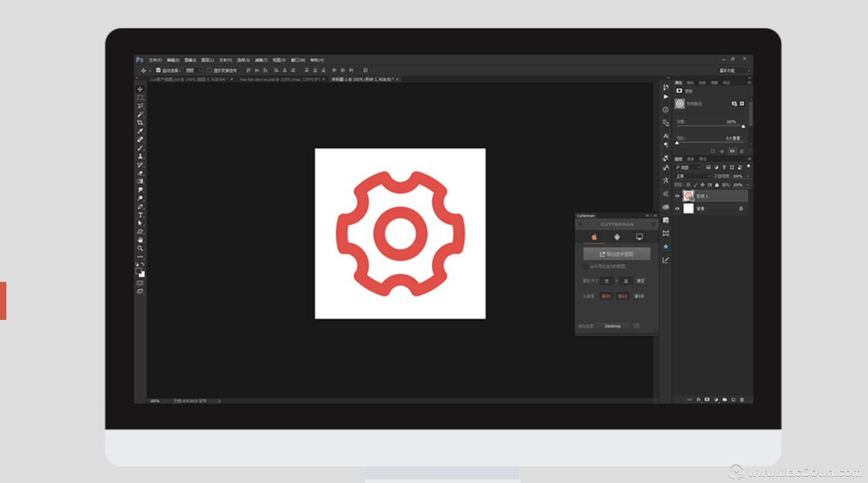Choose the desktop web platform in Cutterman
Viewport: 868px width, 483px height.
click(x=640, y=237)
